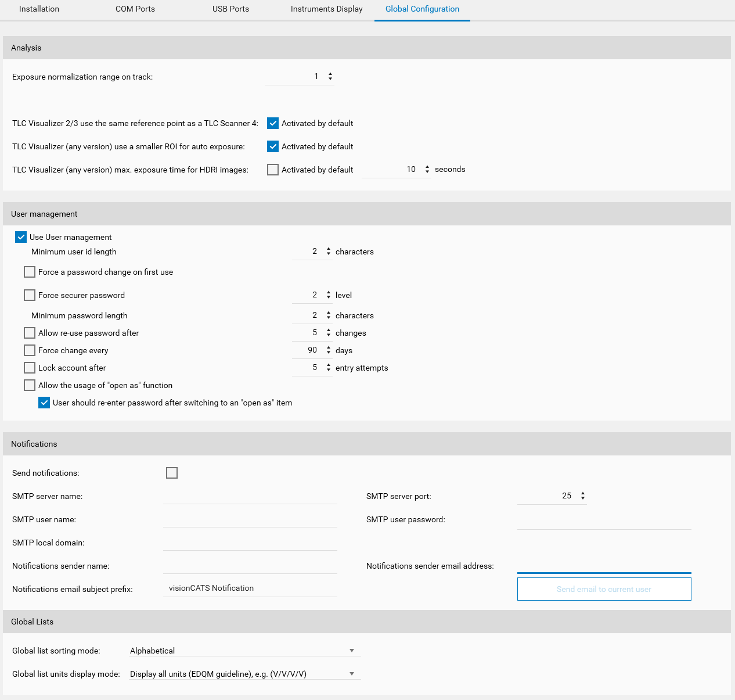Image resolution: width=735 pixels, height=700 pixels.
Task: Increase SMTP server port stepper
Action: tap(583, 493)
